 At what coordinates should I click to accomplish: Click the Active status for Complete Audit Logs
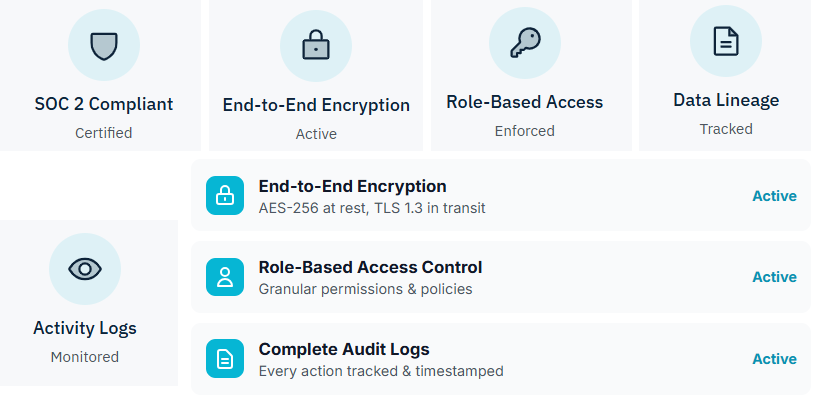[x=774, y=359]
